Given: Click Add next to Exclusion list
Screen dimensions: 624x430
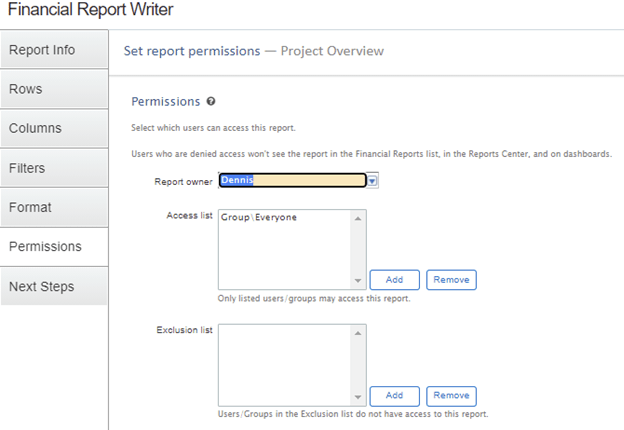Looking at the screenshot, I should coord(394,396).
